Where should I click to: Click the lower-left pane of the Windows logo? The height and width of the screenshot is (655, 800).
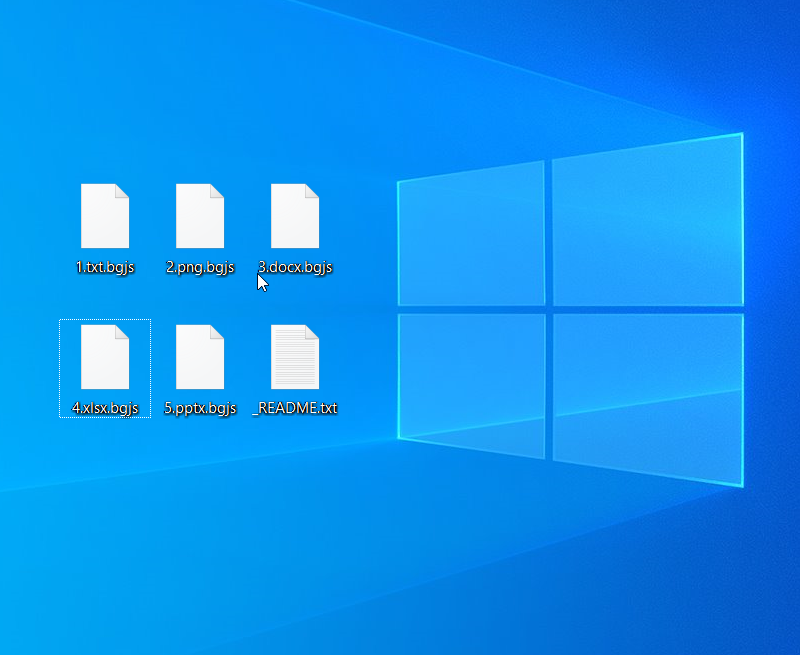(x=471, y=382)
